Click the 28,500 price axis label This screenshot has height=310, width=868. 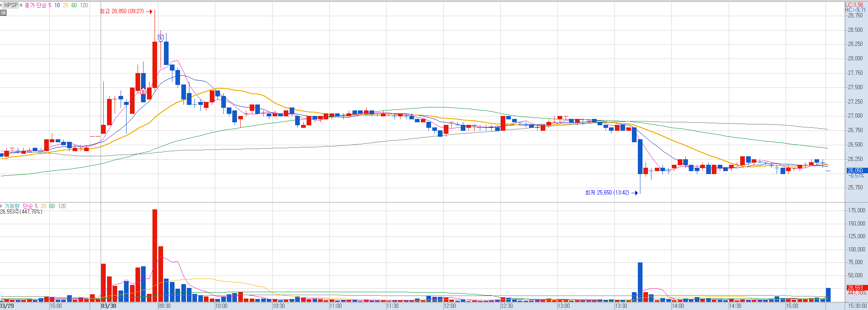pyautogui.click(x=855, y=30)
